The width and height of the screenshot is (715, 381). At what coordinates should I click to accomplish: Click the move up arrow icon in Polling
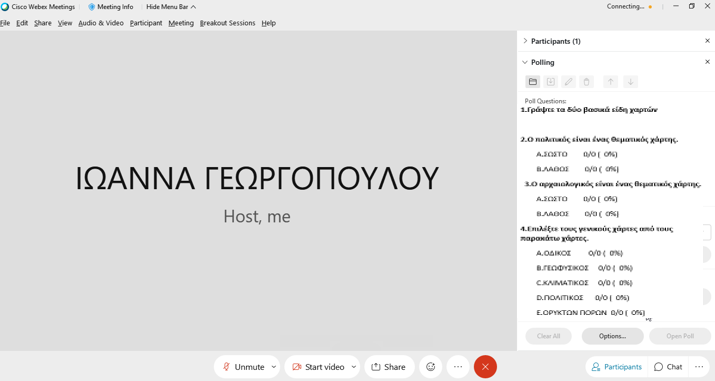(610, 82)
